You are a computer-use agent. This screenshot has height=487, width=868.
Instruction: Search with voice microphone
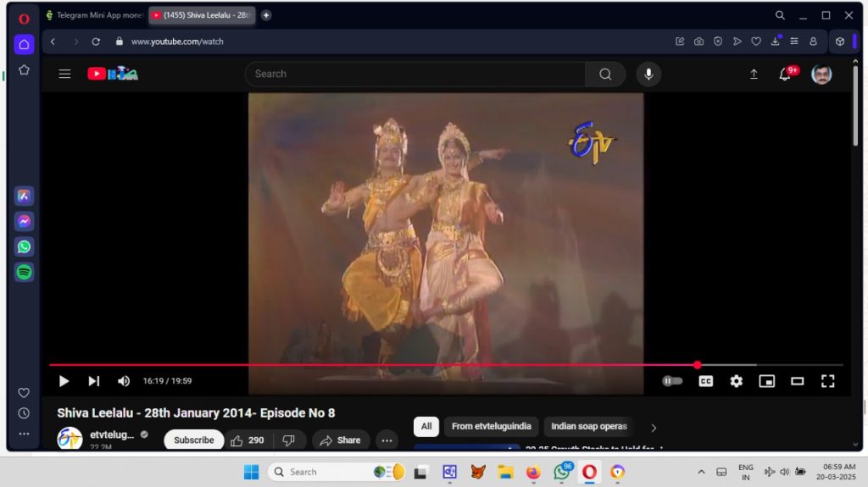click(x=648, y=74)
